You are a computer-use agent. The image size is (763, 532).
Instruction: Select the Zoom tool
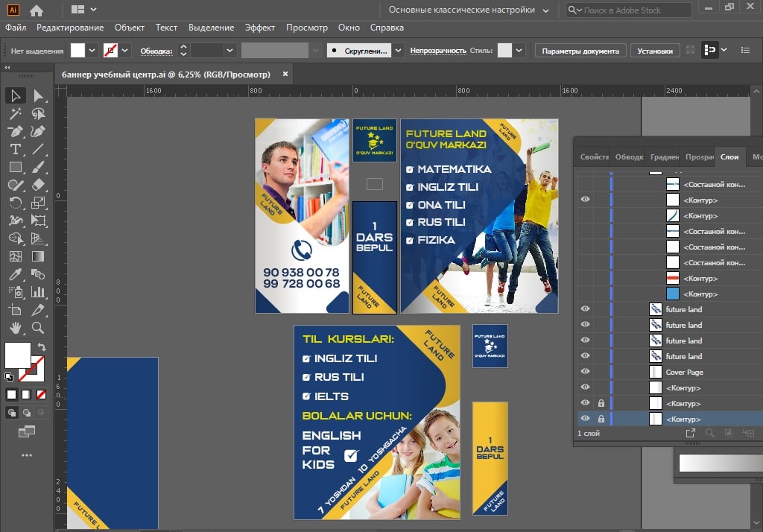tap(38, 328)
